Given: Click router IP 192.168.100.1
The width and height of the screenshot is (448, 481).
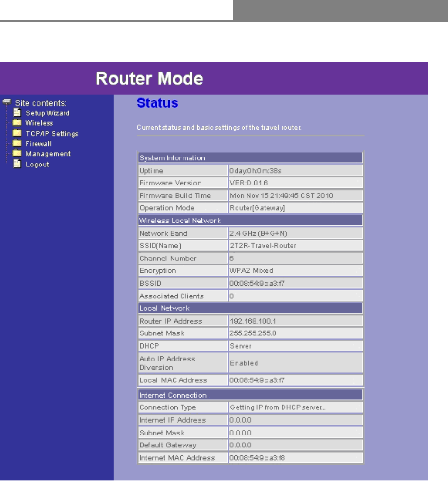Looking at the screenshot, I should tap(253, 321).
